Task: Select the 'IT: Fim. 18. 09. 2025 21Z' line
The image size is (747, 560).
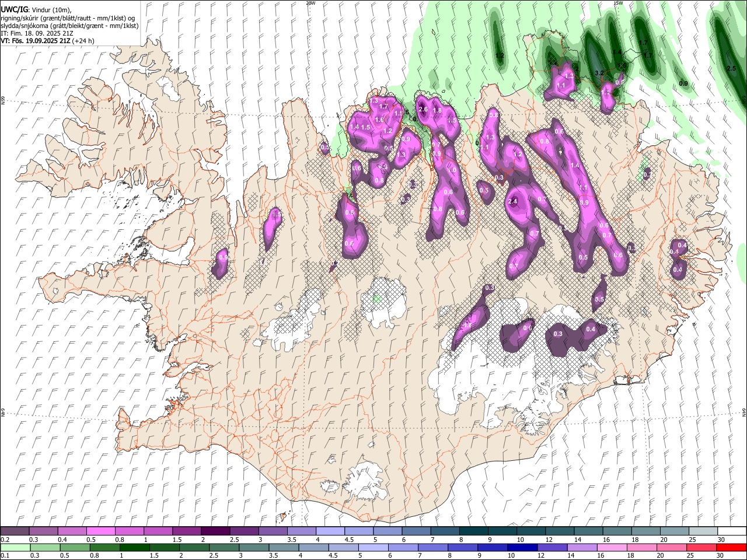Action: coord(37,33)
